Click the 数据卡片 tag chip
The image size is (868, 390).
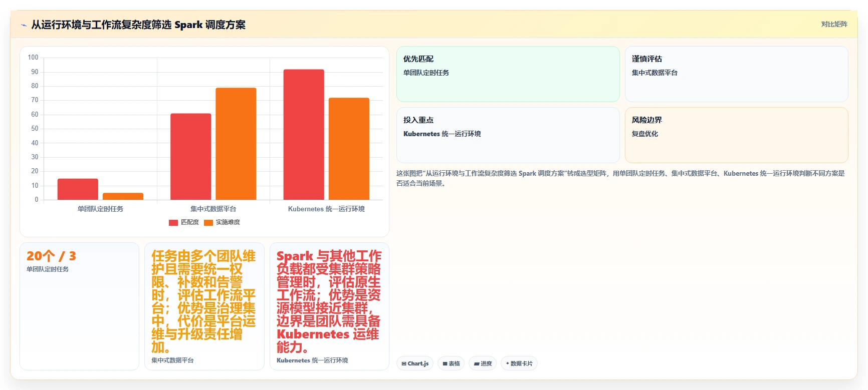tap(519, 363)
